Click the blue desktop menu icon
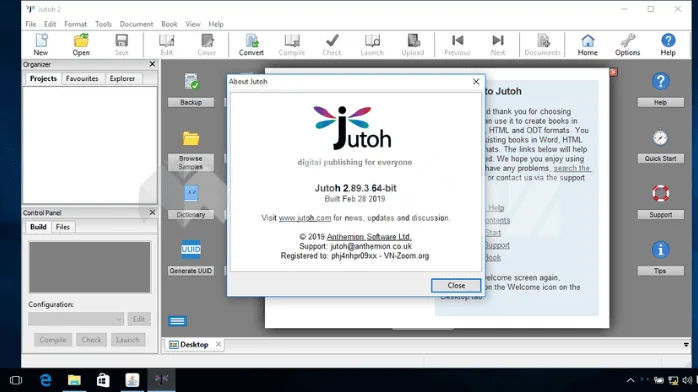The image size is (698, 392). point(177,321)
